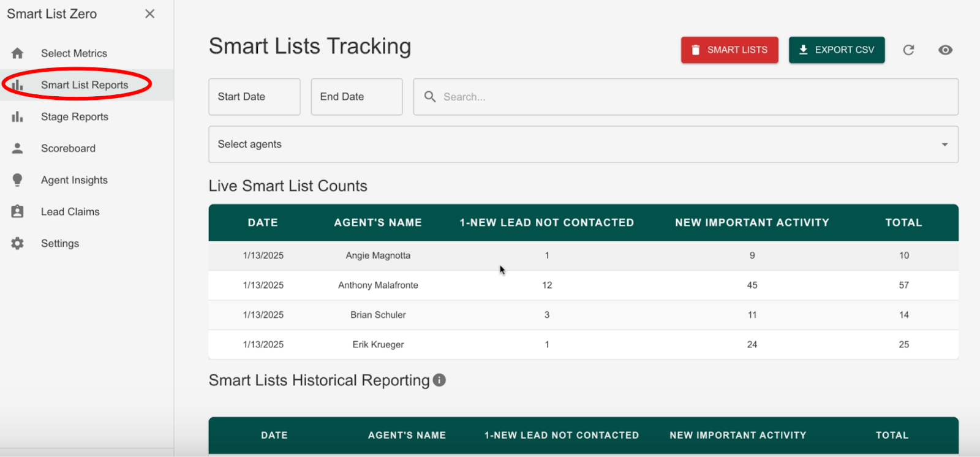
Task: Click the info icon next to Historical Reporting
Action: (439, 380)
